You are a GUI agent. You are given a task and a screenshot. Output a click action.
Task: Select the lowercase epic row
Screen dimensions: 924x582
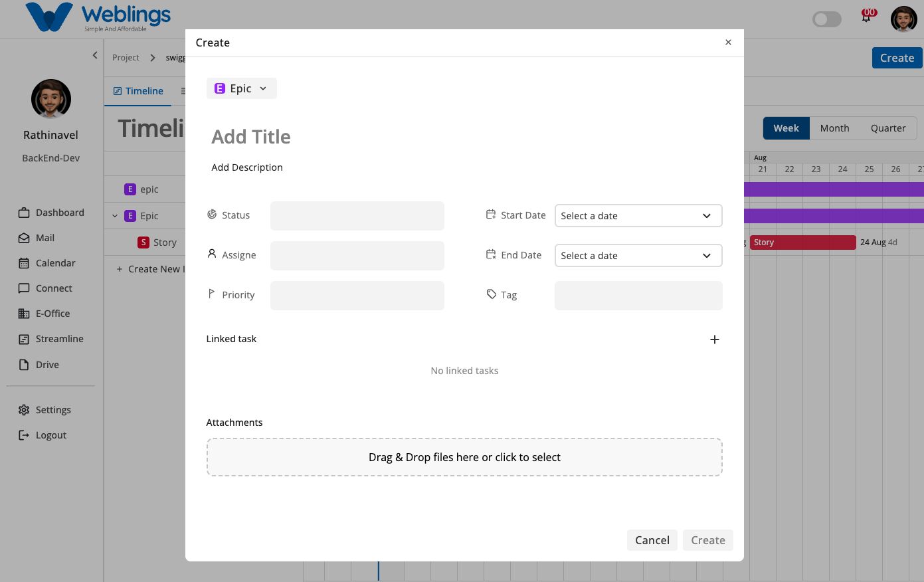point(145,189)
